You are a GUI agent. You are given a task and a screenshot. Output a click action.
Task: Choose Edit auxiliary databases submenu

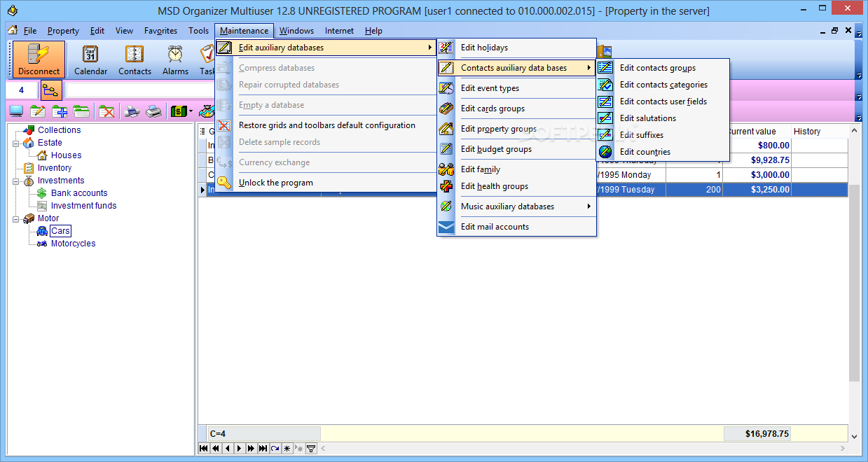coord(326,48)
